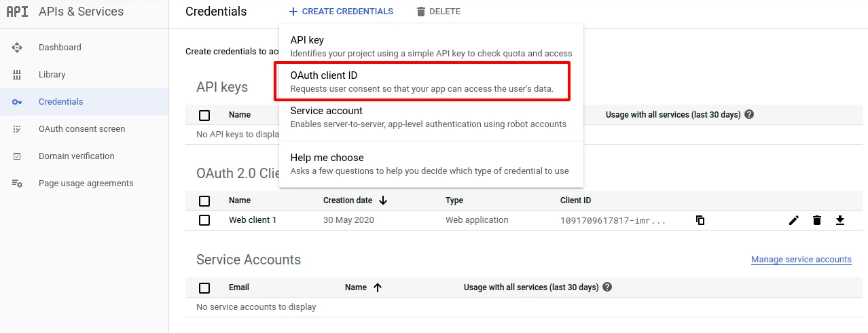Click the trash icon beside Delete
This screenshot has width=868, height=333.
[x=421, y=12]
